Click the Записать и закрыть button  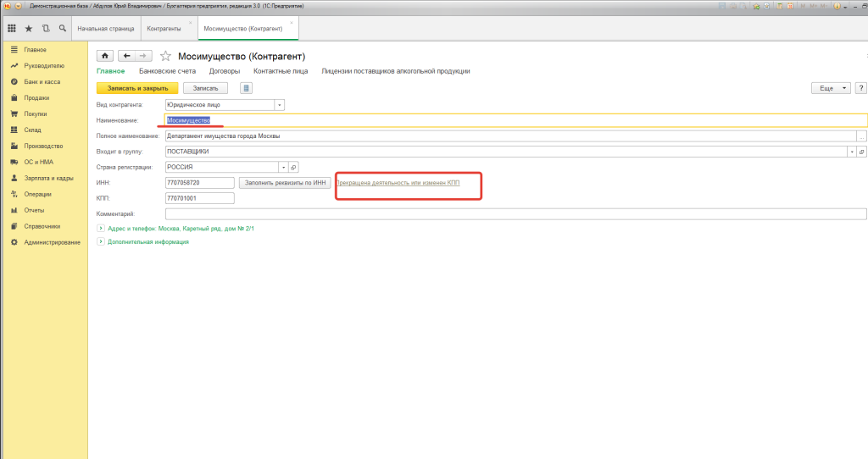[x=137, y=88]
